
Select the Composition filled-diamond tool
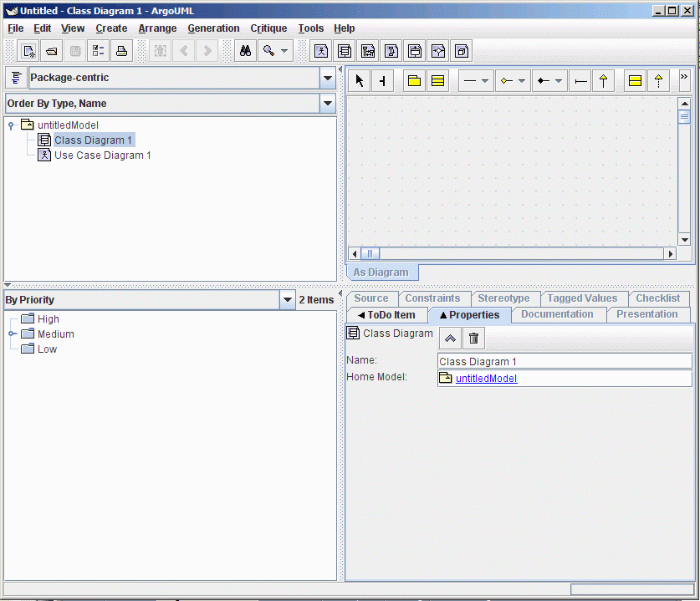(544, 81)
